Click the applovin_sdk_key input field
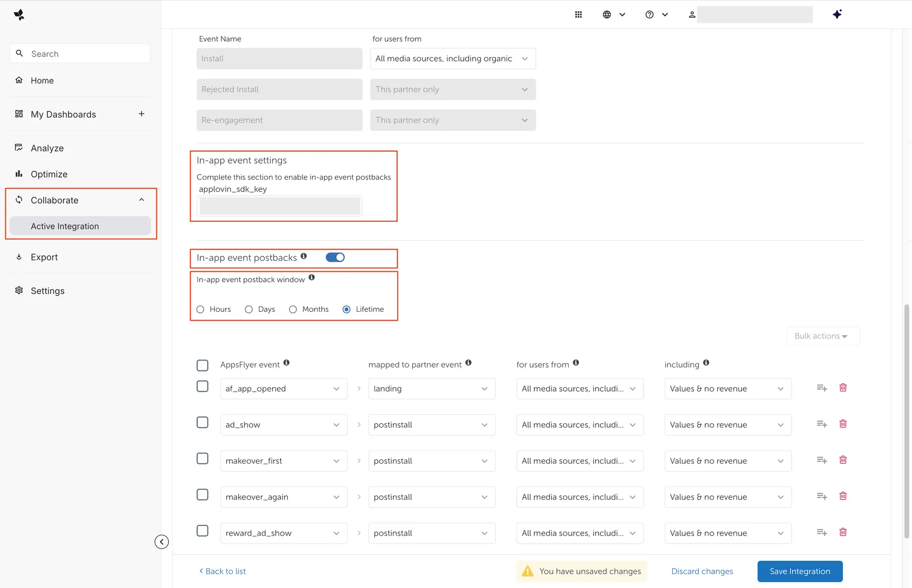 (x=279, y=205)
